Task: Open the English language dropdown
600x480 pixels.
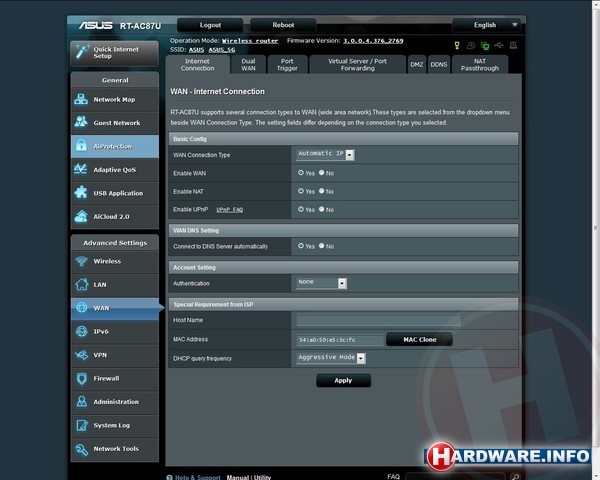Action: point(487,25)
